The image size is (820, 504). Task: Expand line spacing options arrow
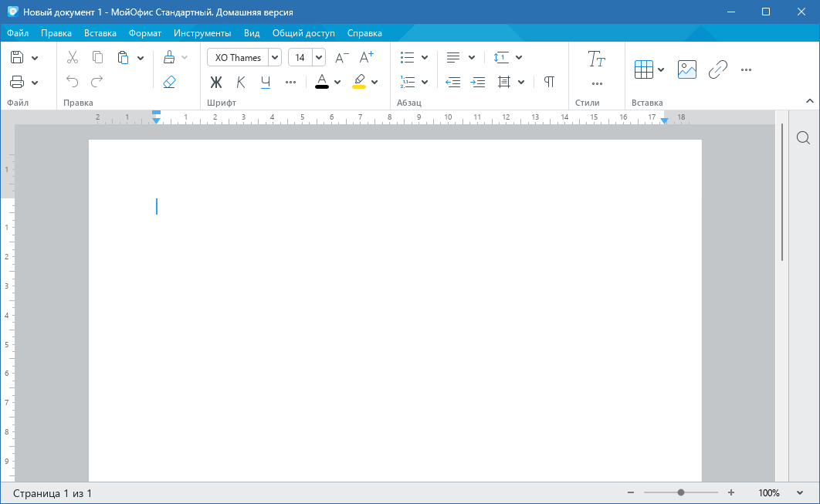tap(519, 58)
